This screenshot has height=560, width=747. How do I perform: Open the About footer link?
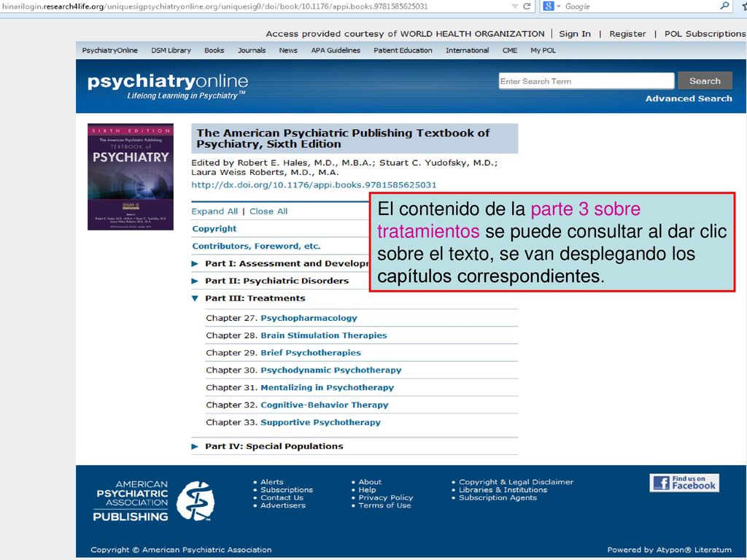370,482
